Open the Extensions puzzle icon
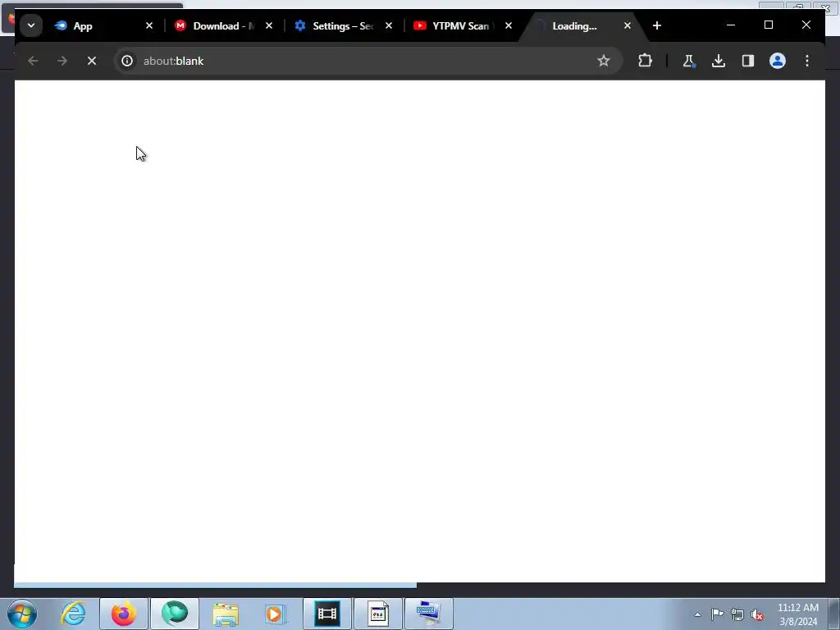 click(645, 61)
